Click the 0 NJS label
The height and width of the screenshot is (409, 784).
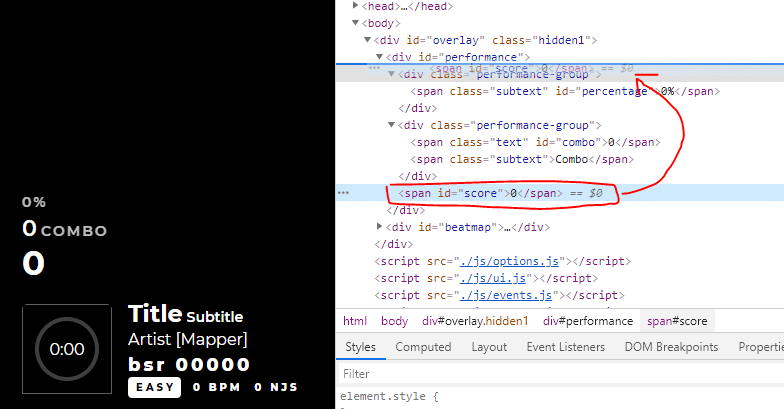point(276,388)
